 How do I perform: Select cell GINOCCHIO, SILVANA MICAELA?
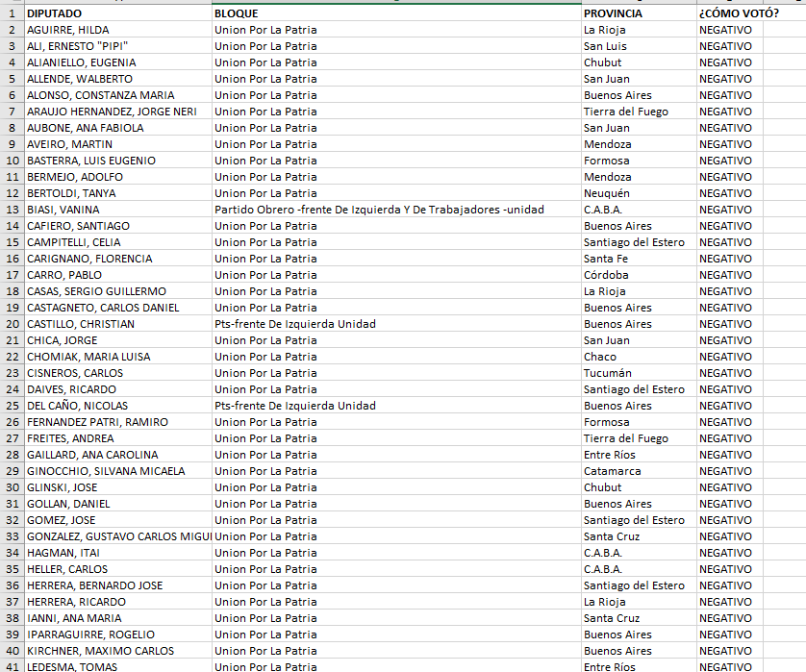pos(118,471)
